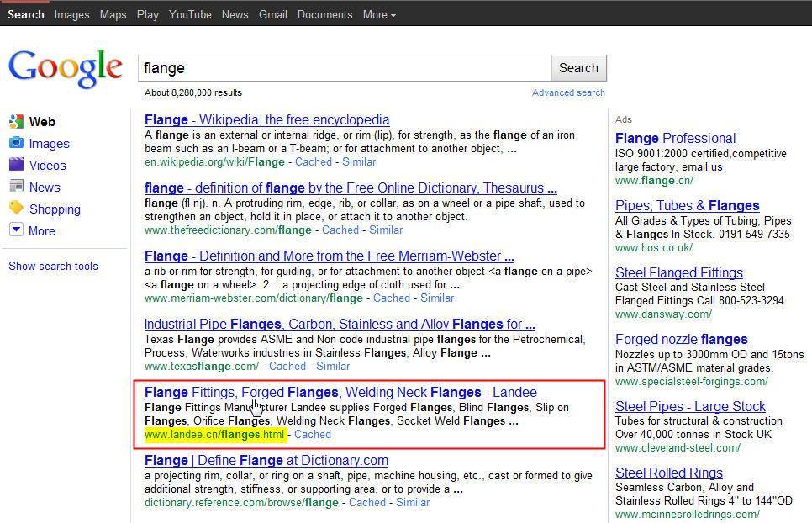Open Free Online Dictionary flange result
Viewport: 812px width, 523px height.
[x=351, y=188]
